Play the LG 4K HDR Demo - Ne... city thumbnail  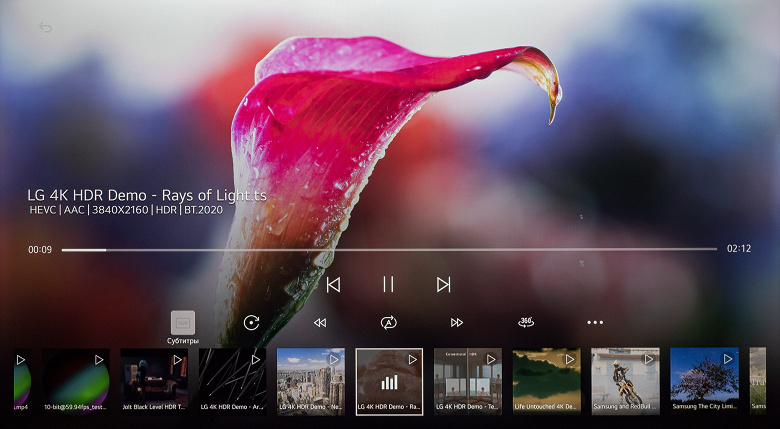[x=311, y=382]
